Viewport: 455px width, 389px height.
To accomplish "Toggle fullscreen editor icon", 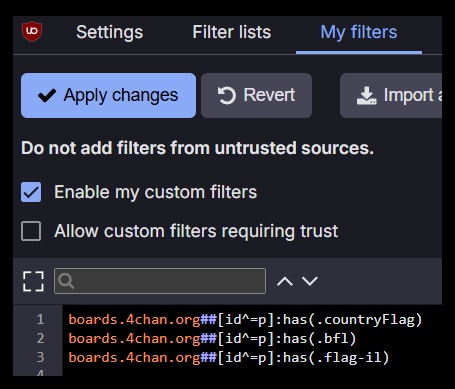I will click(x=33, y=281).
